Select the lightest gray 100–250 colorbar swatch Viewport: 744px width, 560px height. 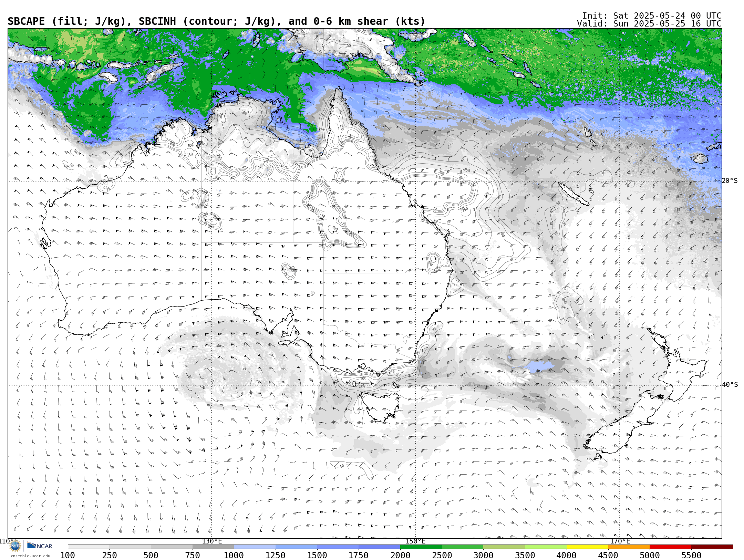coord(89,547)
